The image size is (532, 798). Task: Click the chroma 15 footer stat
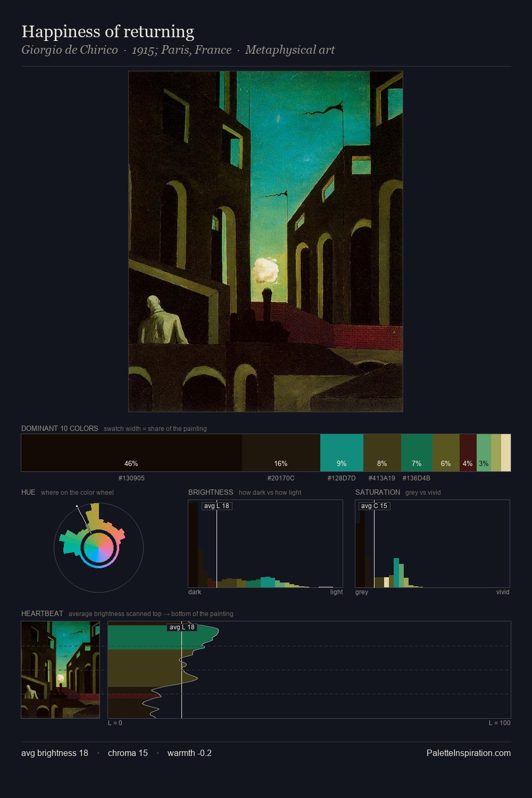coord(128,753)
